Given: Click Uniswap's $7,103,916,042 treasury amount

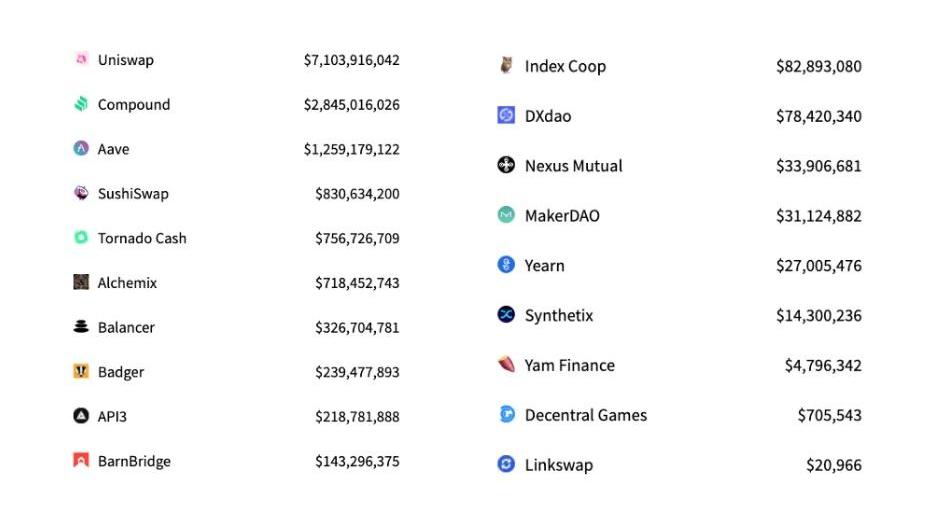Looking at the screenshot, I should (x=351, y=60).
